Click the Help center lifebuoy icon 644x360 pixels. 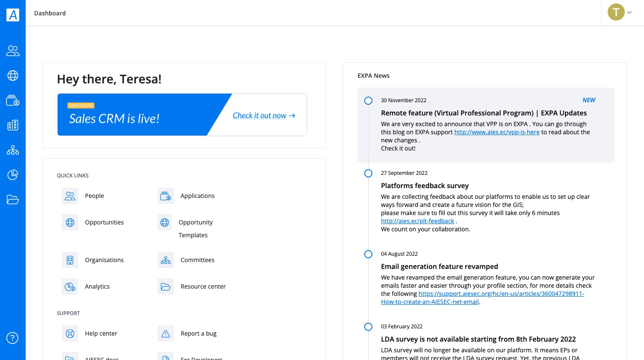(x=70, y=333)
